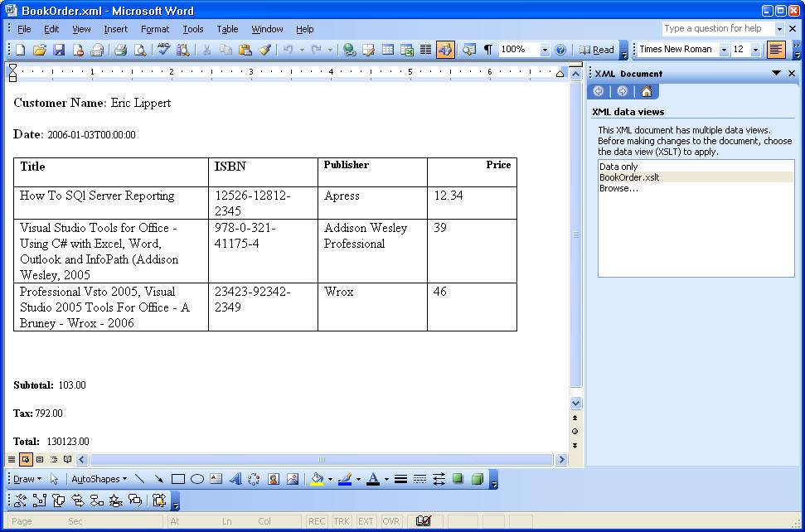Toggle Show/Hide paragraph marks
805x532 pixels.
(x=488, y=50)
